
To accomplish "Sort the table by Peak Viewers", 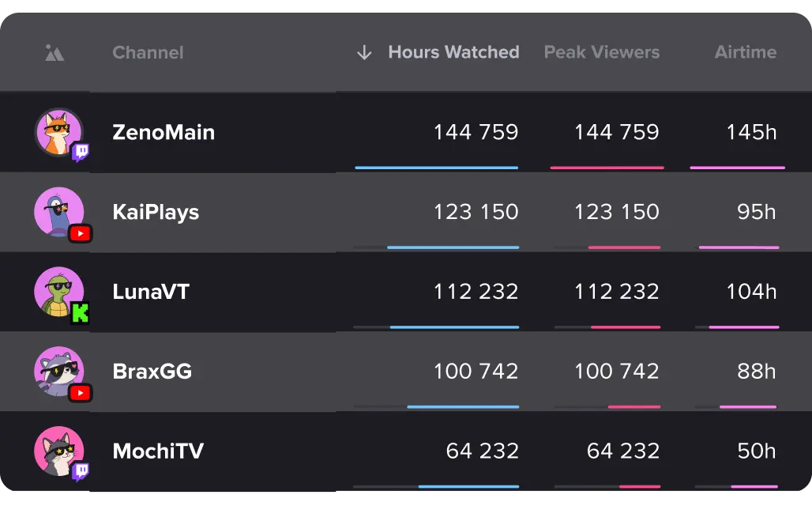I will tap(602, 52).
